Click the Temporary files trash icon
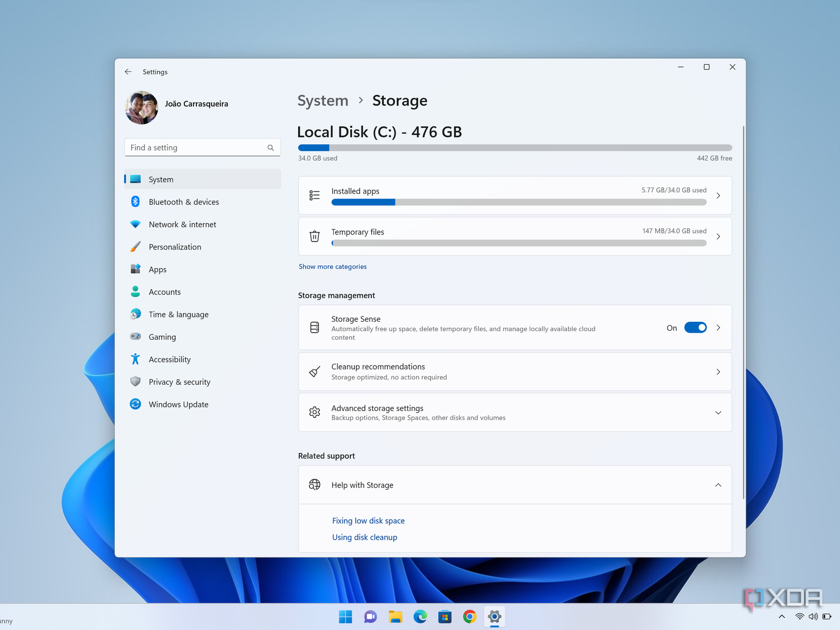Viewport: 840px width, 630px height. coord(314,236)
